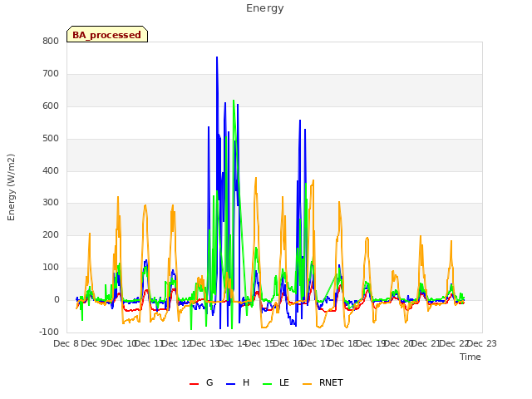The width and height of the screenshot is (532, 399).
Task: Click the BA_processed annotation label
Action: click(x=107, y=34)
